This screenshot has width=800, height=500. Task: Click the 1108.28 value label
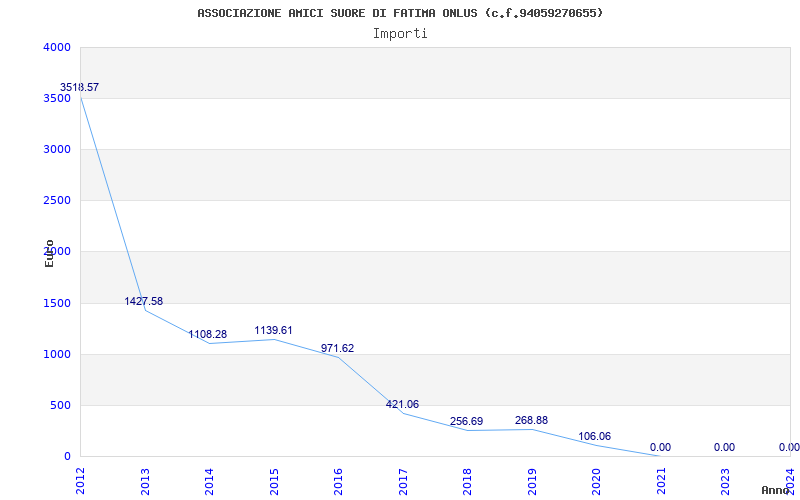(x=208, y=334)
